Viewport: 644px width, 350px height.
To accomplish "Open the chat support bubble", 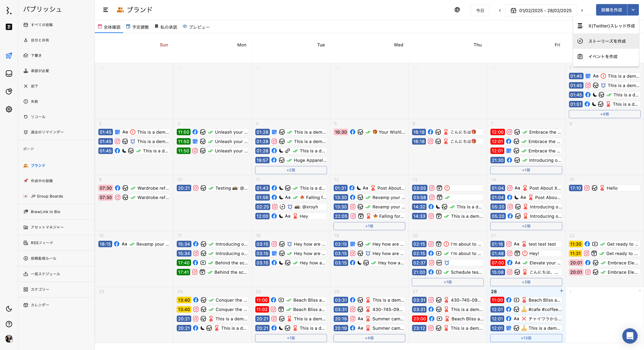I will (630, 336).
